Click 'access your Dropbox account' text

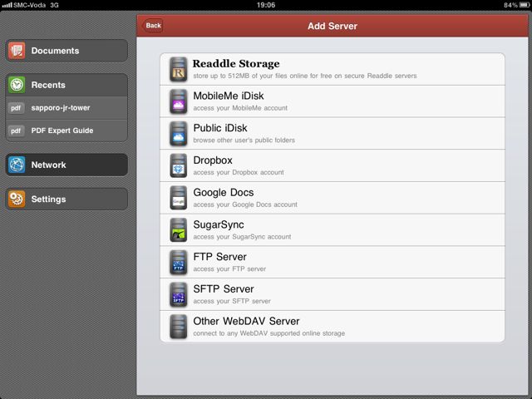tap(239, 173)
